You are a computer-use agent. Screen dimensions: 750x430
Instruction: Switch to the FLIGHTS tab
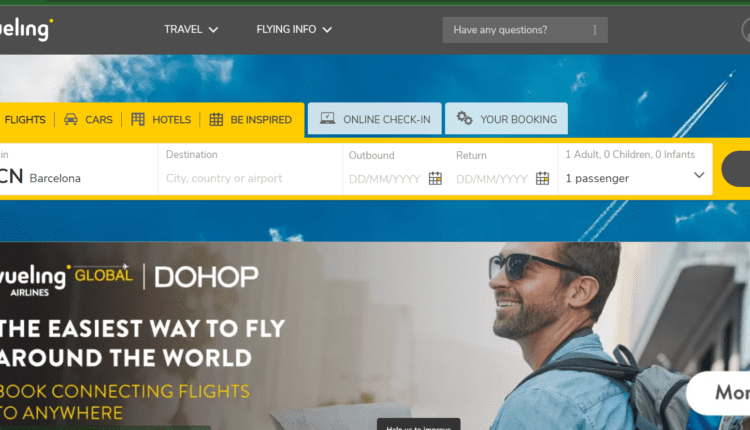click(24, 120)
